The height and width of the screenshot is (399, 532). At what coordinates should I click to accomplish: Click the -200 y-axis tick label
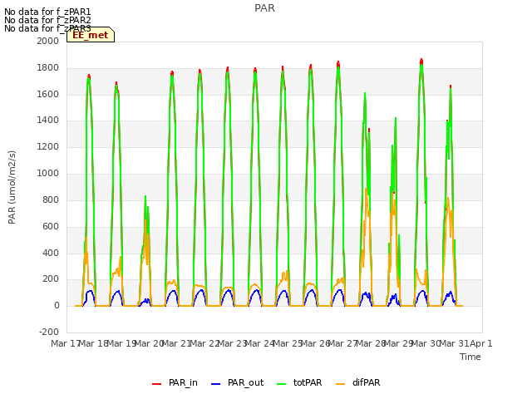pyautogui.click(x=49, y=332)
